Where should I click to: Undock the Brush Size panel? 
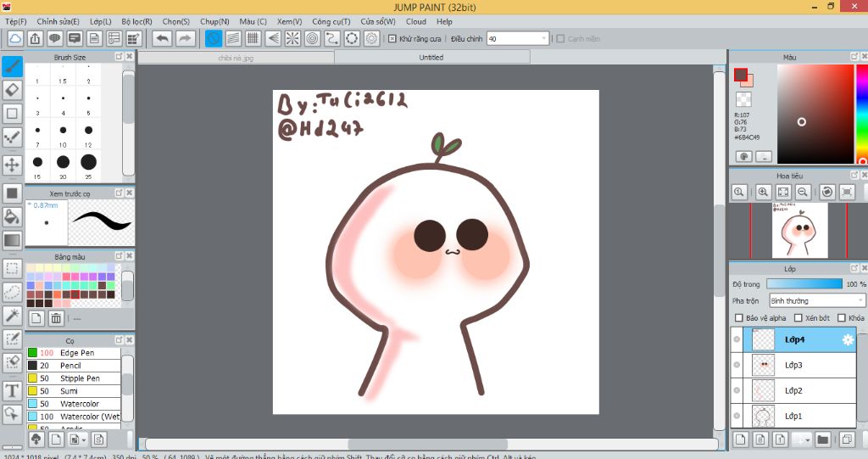[x=119, y=57]
